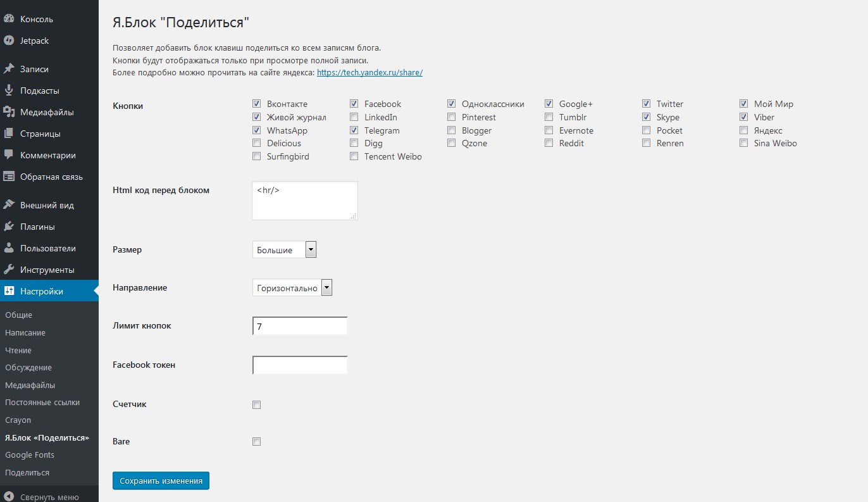868x502 pixels.
Task: Click the Лимит кнопок input field
Action: (x=300, y=326)
